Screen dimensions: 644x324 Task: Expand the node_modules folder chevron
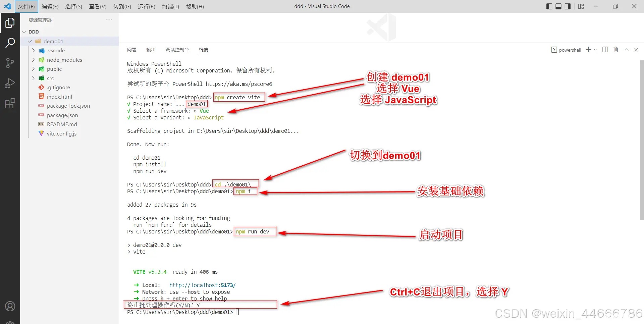33,60
